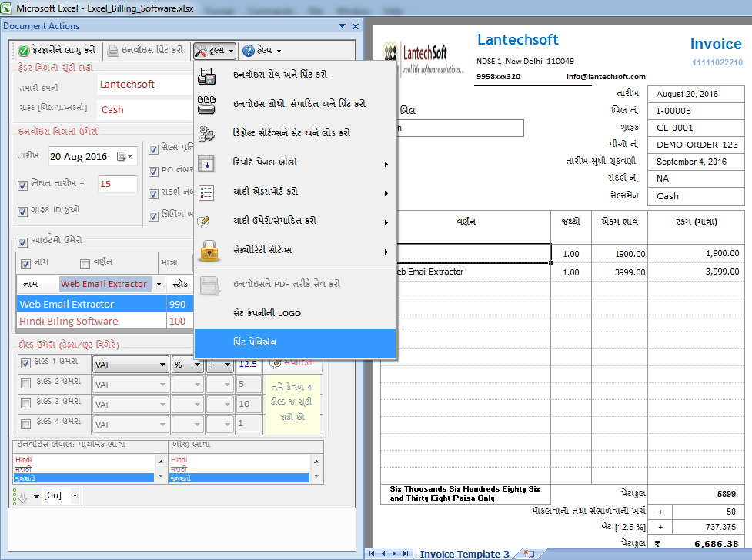This screenshot has height=560, width=752.
Task: Uncheck the Field 1 add checkbox
Action: click(x=26, y=363)
